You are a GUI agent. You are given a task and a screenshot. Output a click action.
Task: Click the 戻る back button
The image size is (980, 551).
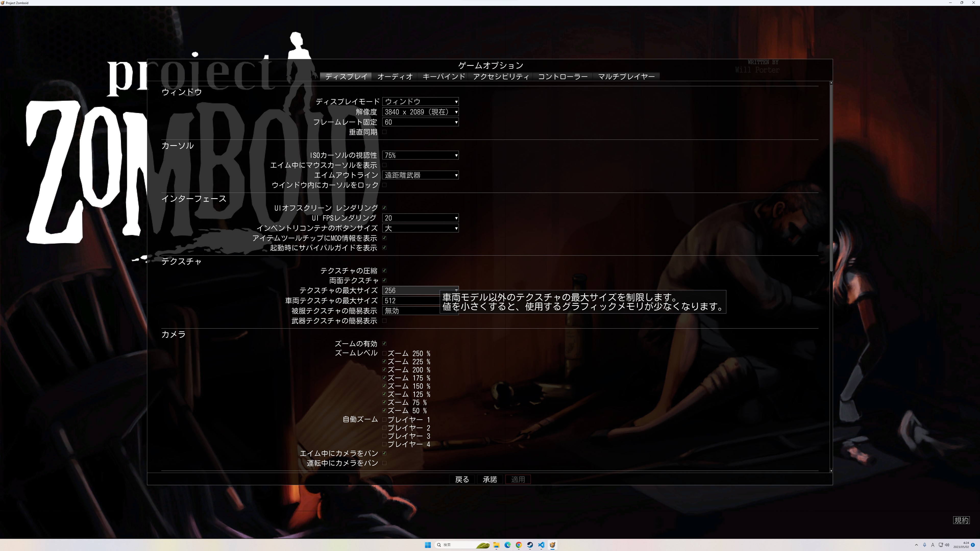pyautogui.click(x=462, y=480)
